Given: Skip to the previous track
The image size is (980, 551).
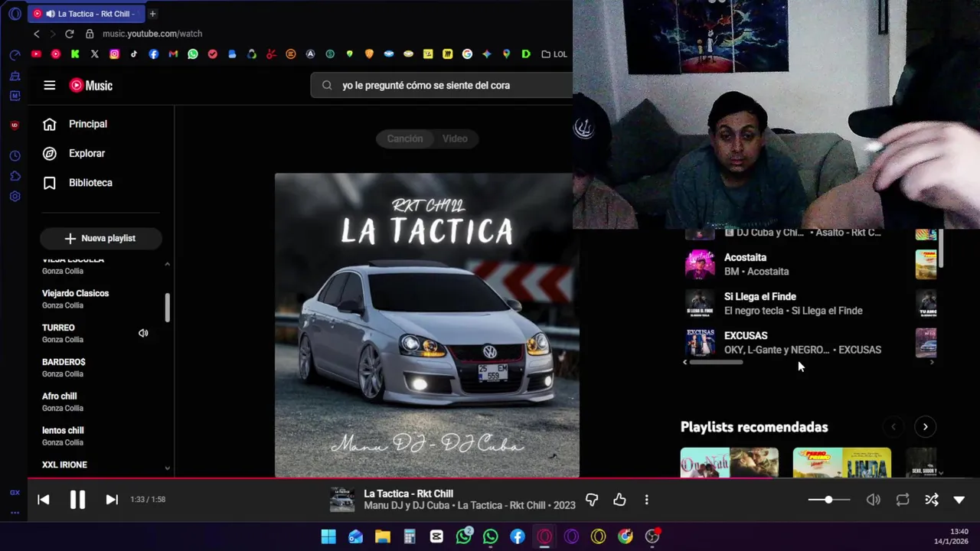Looking at the screenshot, I should point(44,500).
